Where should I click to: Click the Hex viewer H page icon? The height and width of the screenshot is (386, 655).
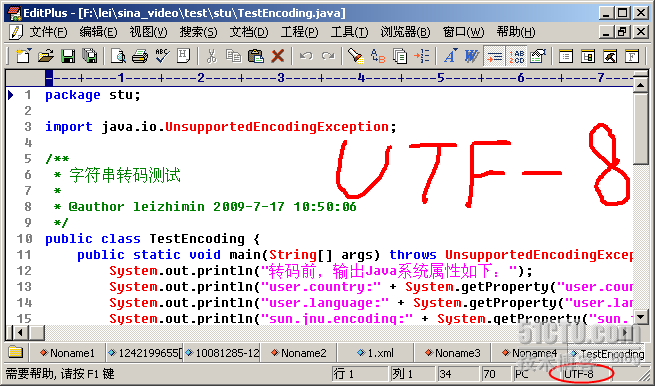(x=183, y=56)
